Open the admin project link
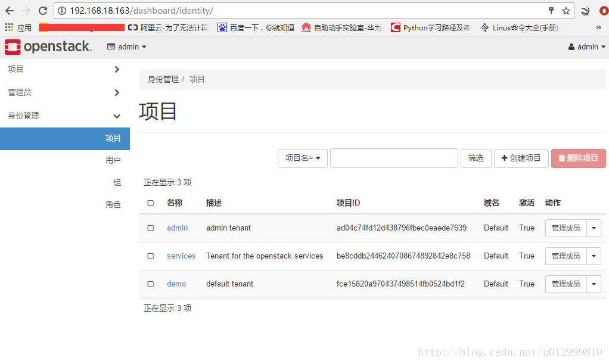Image resolution: width=609 pixels, height=364 pixels. 177,228
